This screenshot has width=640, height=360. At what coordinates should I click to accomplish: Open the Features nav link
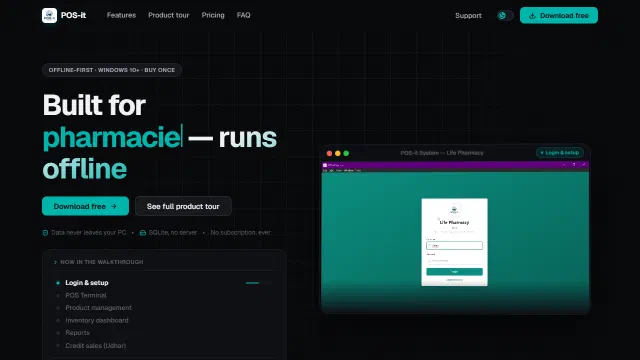pos(121,15)
